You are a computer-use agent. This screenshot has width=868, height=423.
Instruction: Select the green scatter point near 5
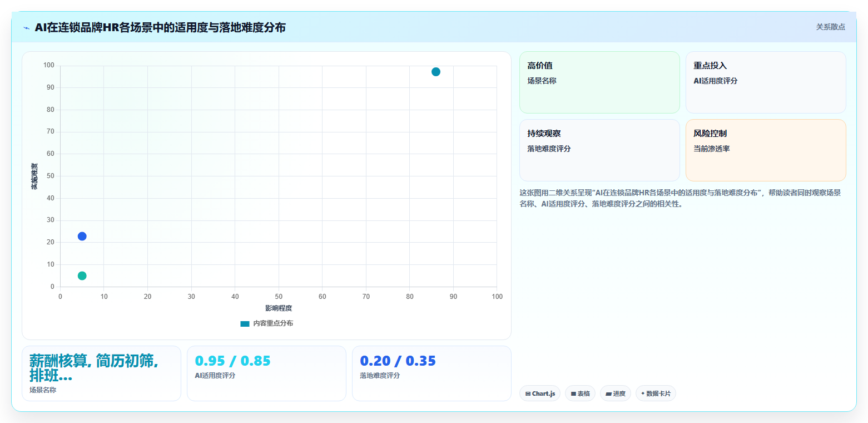(82, 276)
